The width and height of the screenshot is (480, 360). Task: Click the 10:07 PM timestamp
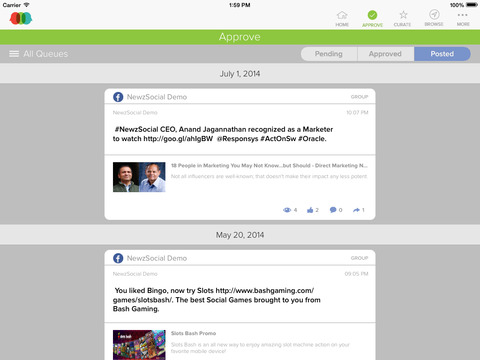tap(357, 113)
